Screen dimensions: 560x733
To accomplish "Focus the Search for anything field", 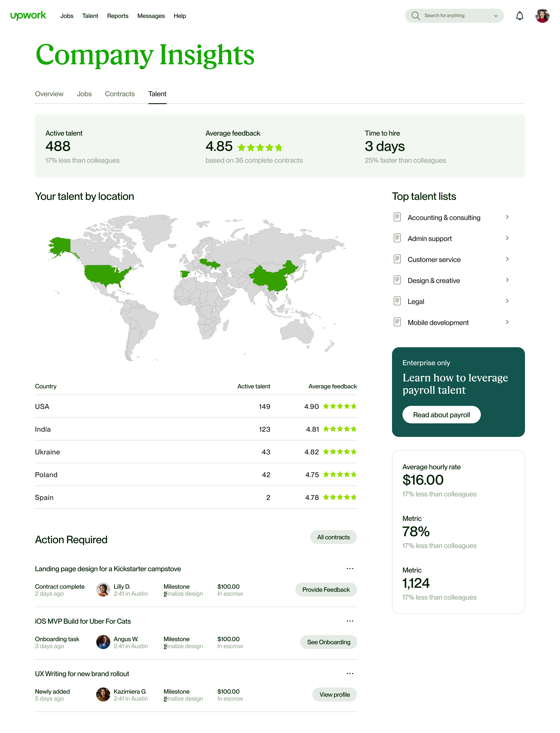I will pos(454,16).
